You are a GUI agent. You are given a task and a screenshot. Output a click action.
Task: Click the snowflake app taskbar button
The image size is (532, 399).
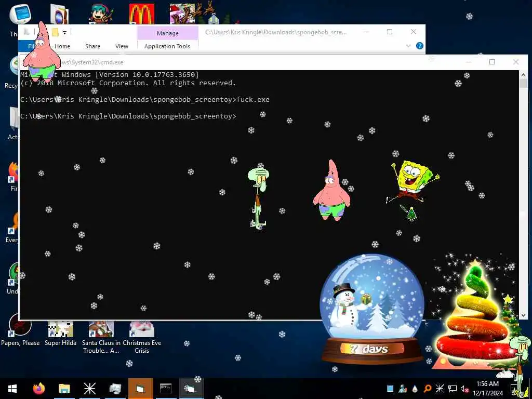[89, 389]
